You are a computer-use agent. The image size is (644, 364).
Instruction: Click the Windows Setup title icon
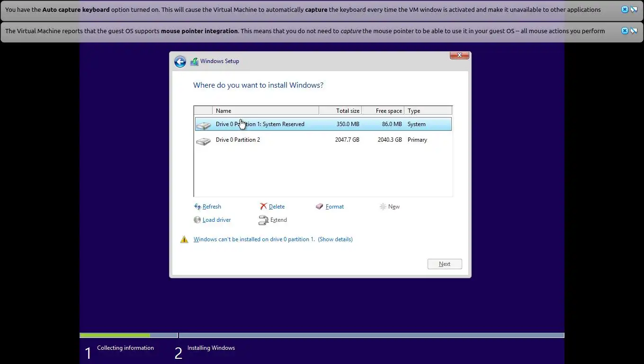point(194,62)
